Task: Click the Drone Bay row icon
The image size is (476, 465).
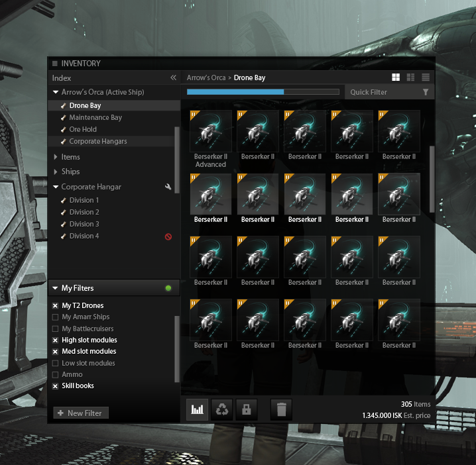Action: pos(64,105)
